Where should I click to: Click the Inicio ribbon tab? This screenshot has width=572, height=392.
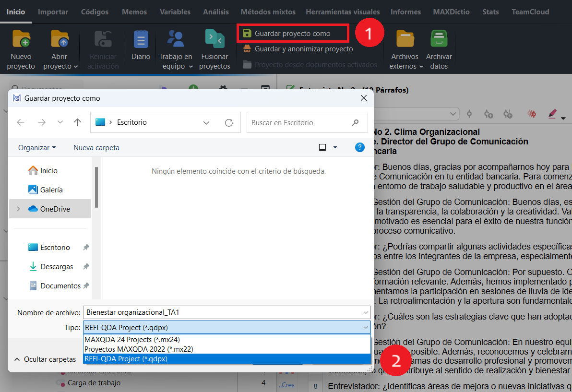16,12
